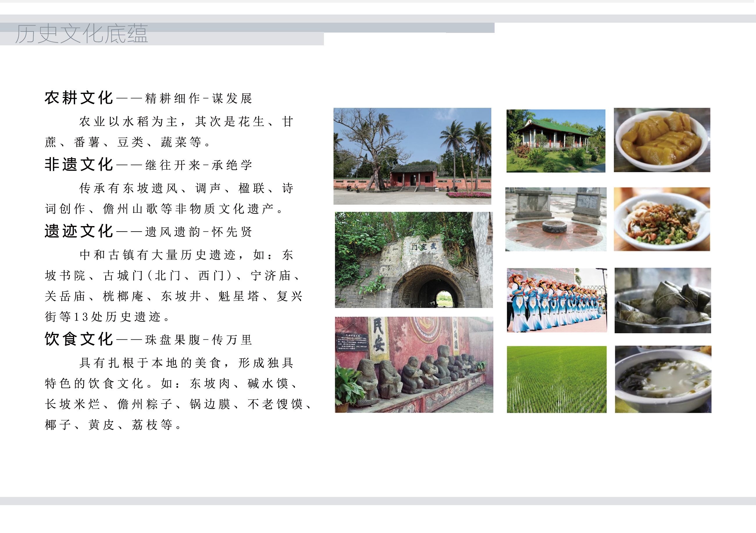756x533 pixels.
Task: Click the line starting 长坡米烂、儋州粽子
Action: coord(178,404)
